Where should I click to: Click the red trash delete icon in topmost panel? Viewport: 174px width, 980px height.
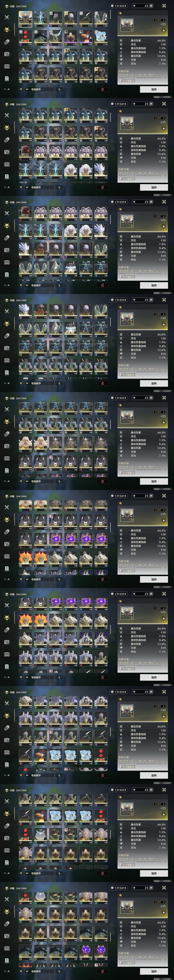click(102, 89)
